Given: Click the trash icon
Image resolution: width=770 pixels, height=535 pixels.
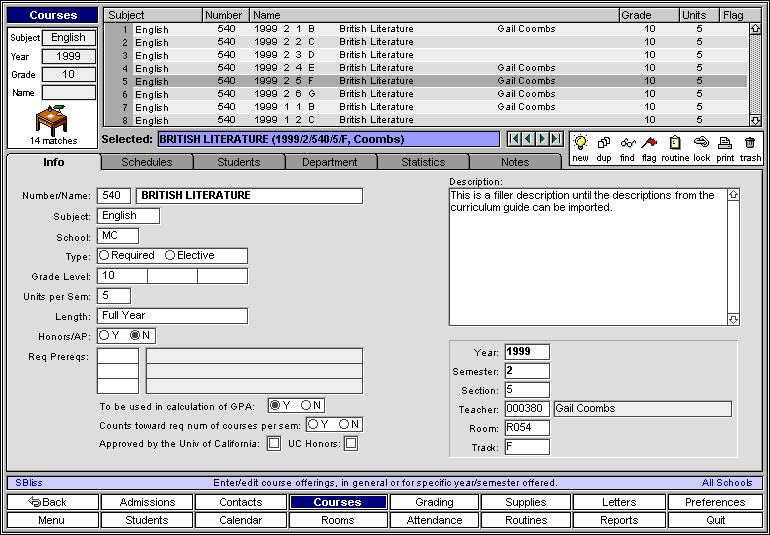Looking at the screenshot, I should (x=750, y=143).
